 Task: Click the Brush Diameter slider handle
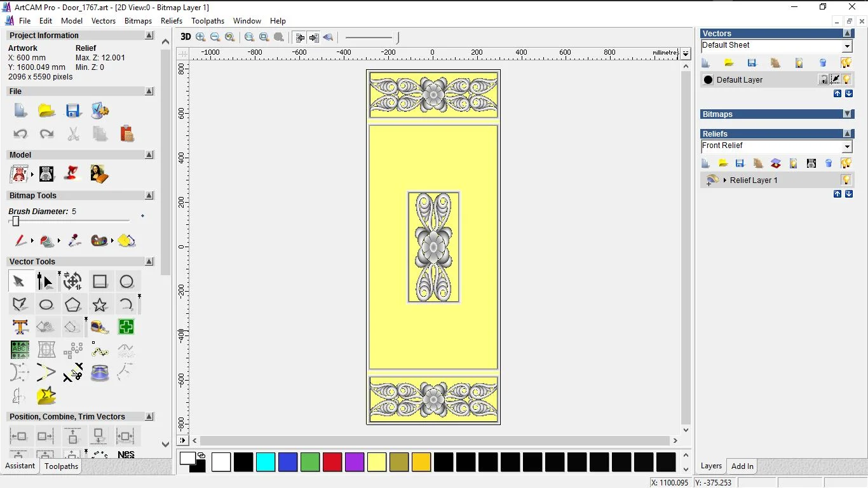(x=16, y=221)
